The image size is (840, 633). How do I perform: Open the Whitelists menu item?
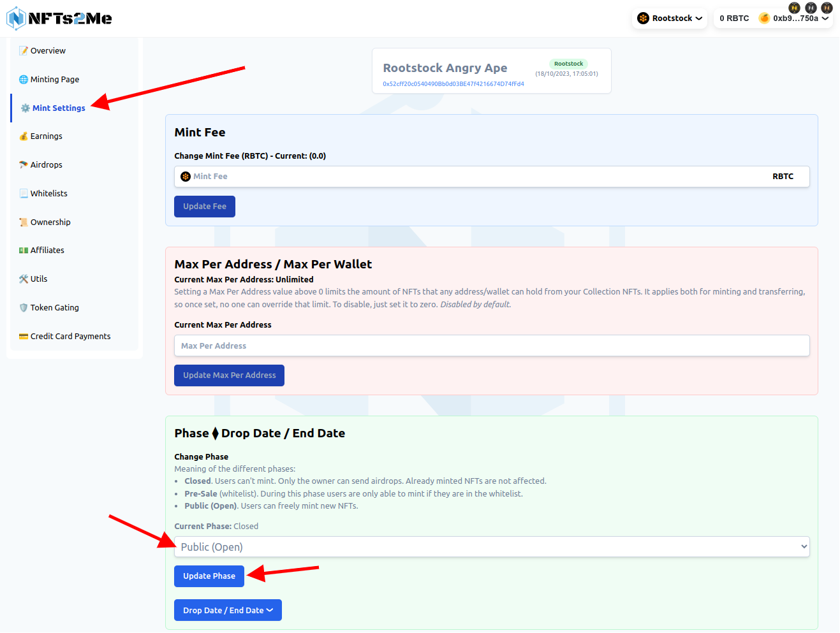[74, 193]
